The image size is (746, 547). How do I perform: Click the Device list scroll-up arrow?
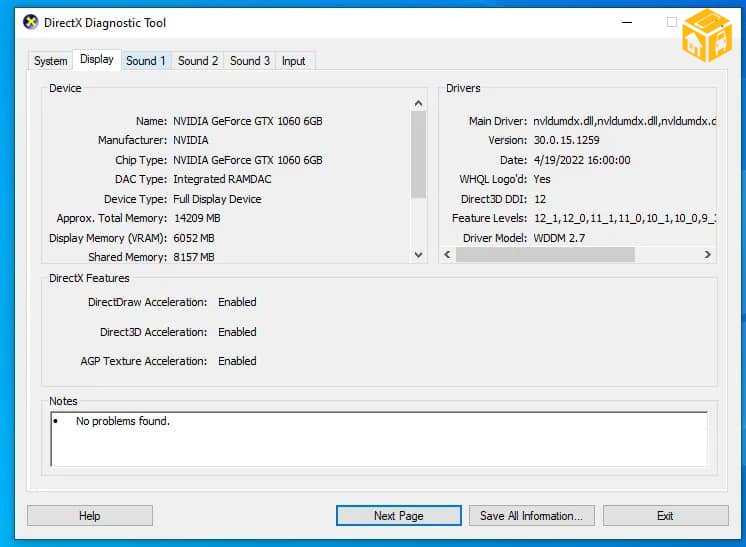point(419,104)
